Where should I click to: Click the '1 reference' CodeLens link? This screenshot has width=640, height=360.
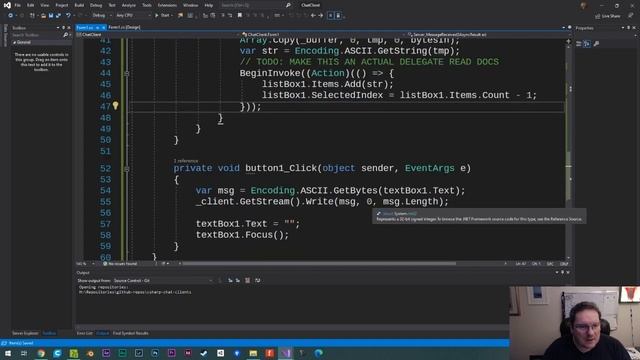(x=185, y=161)
